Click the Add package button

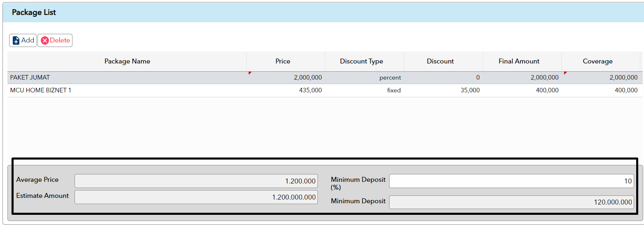click(x=23, y=40)
